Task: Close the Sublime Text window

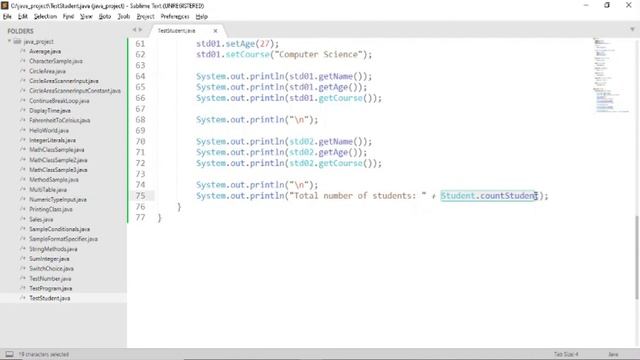Action: click(629, 5)
